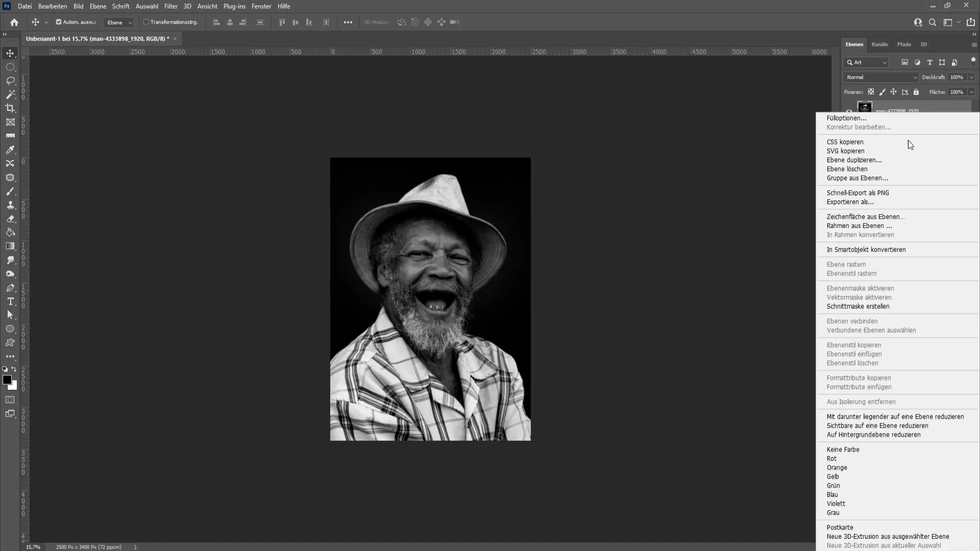Select the Eyedropper tool
Viewport: 980px width, 551px height.
coord(10,149)
